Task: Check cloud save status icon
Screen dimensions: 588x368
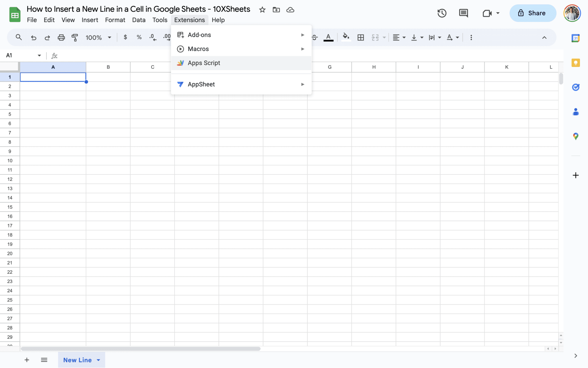Action: tap(290, 10)
